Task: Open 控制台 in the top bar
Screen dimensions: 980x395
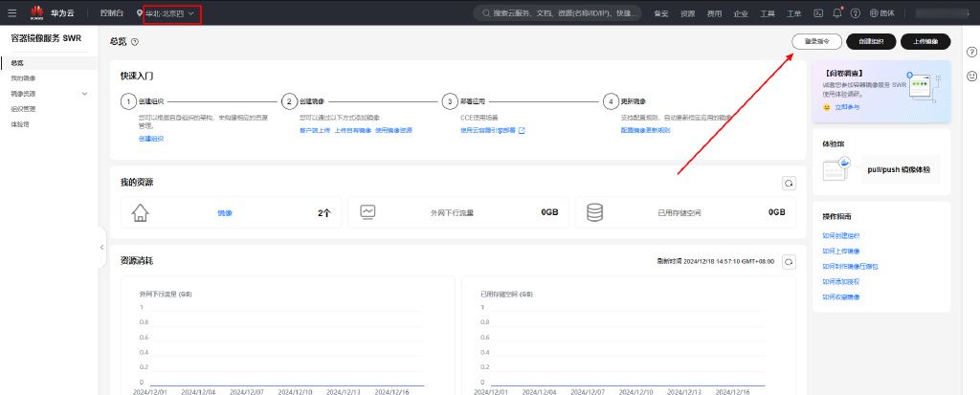Action: tap(112, 12)
